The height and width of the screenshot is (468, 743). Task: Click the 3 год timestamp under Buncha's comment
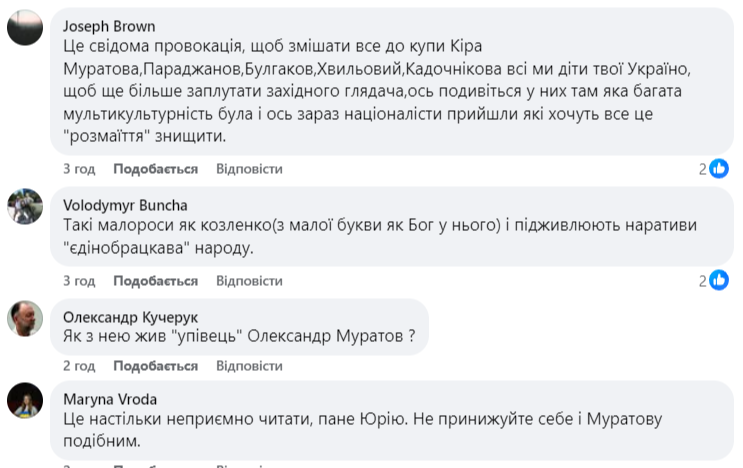pyautogui.click(x=79, y=280)
